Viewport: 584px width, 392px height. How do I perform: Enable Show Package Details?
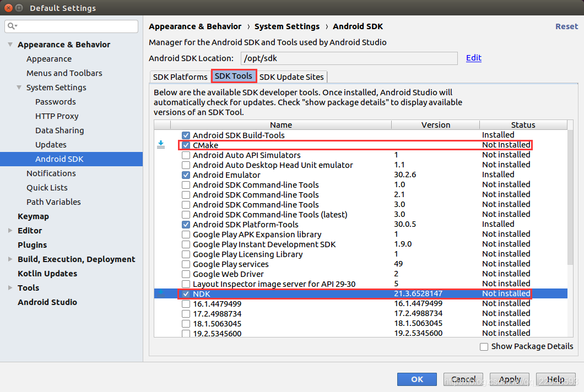[484, 347]
